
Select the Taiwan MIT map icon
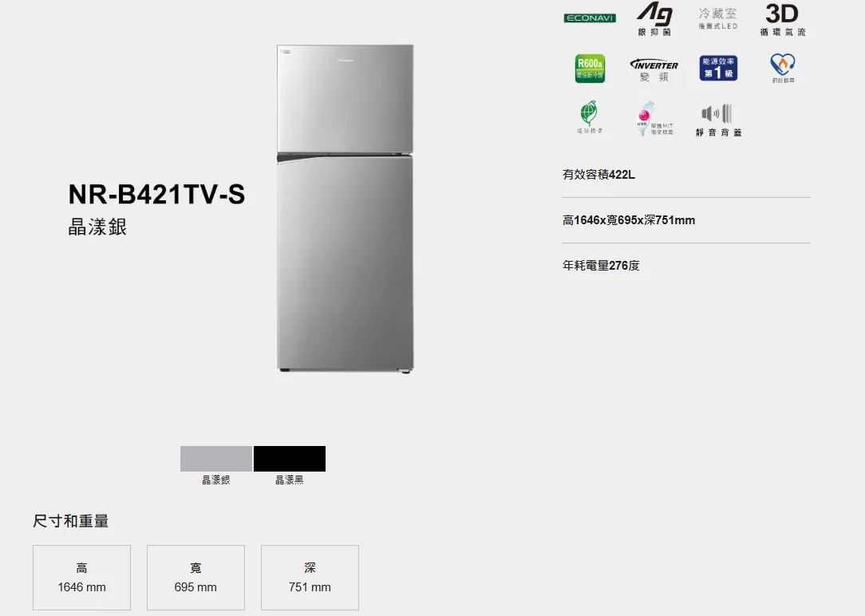(654, 119)
